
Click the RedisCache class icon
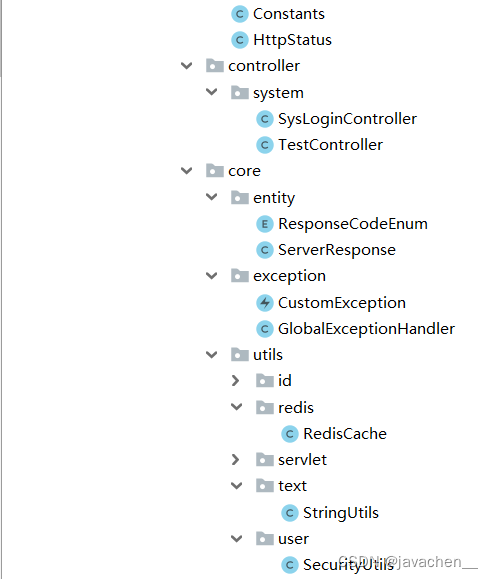[290, 434]
